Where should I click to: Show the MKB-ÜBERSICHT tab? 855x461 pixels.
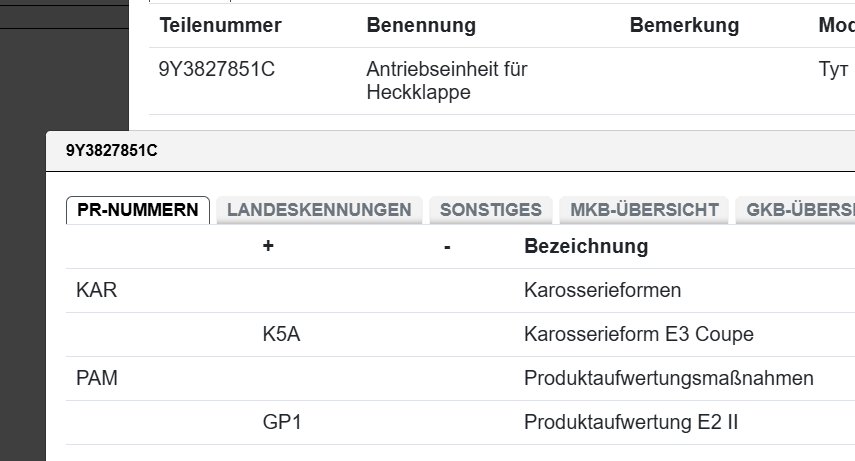[644, 210]
